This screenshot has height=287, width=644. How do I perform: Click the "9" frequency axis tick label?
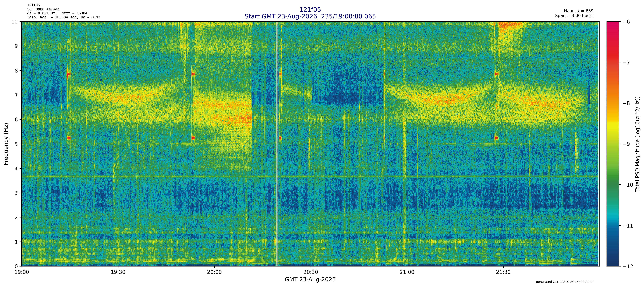[16, 46]
